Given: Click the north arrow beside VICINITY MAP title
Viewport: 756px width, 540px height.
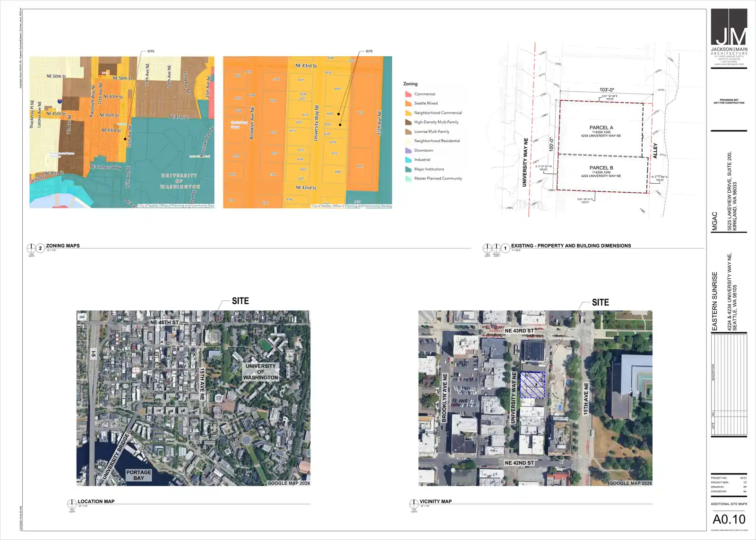Looking at the screenshot, I should pyautogui.click(x=414, y=504).
